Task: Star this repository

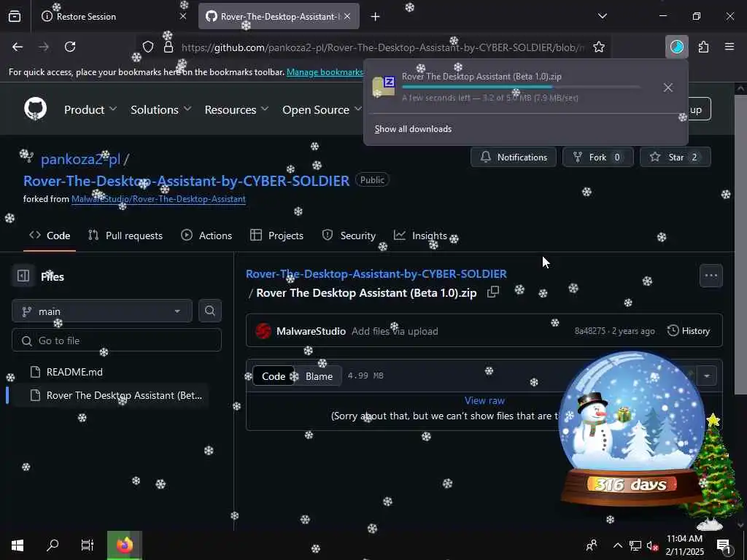Action: 675,157
